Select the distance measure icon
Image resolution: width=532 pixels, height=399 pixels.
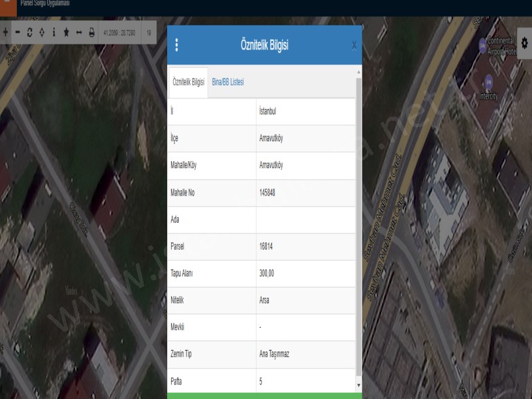tap(79, 32)
